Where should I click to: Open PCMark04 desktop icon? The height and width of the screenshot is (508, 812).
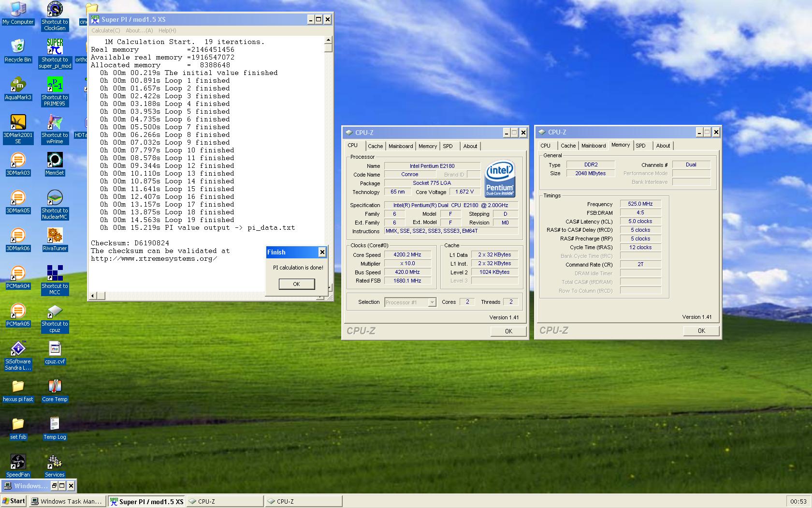click(x=18, y=277)
